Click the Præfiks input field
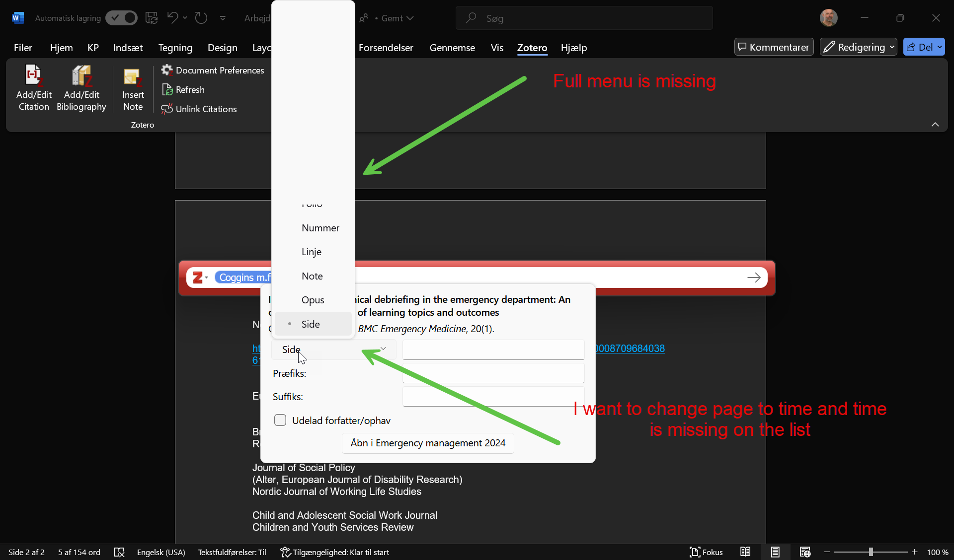Screen dimensions: 954x560 [x=493, y=373]
